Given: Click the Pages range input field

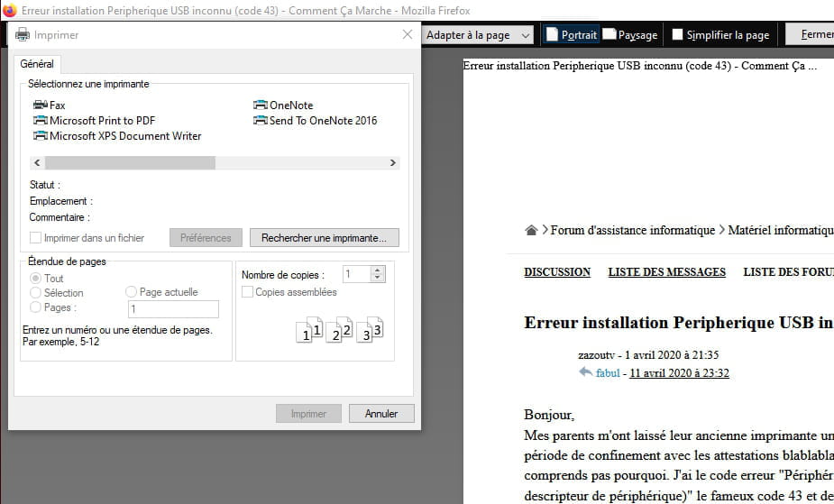Looking at the screenshot, I should 173,309.
